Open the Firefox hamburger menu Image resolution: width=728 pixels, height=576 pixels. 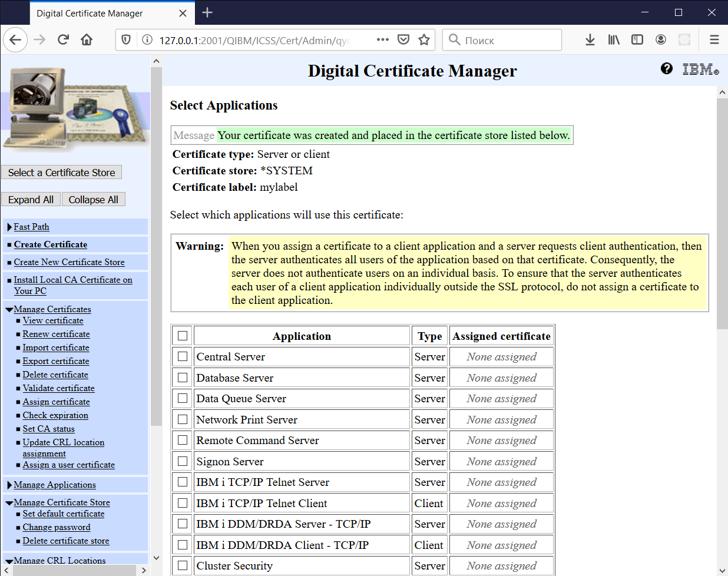714,40
